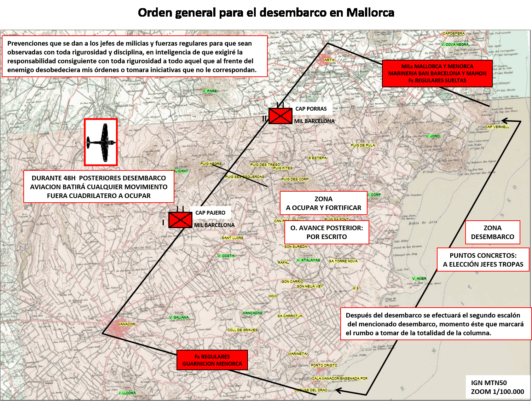The width and height of the screenshot is (532, 401).
Task: Click the S'ESTEPA map label
Action: point(318,158)
